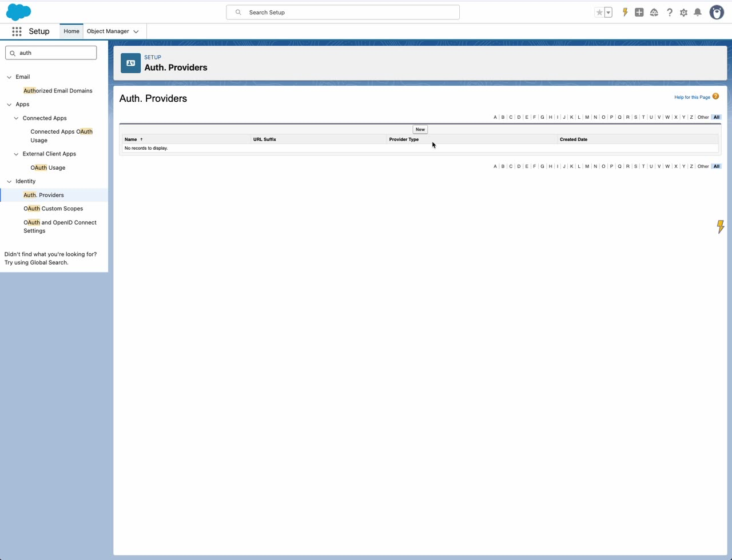Click the Auth. Providers page header icon
This screenshot has height=560, width=732.
[130, 63]
